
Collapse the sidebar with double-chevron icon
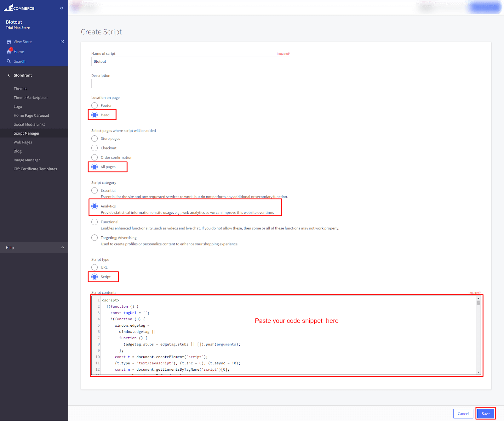(62, 8)
